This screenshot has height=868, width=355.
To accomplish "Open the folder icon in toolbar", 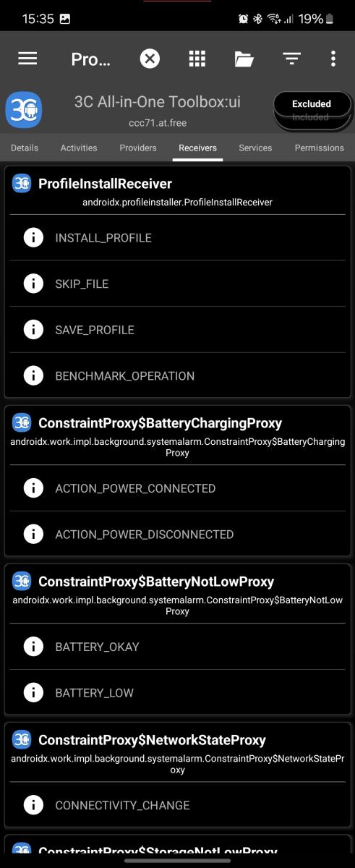I will [244, 59].
